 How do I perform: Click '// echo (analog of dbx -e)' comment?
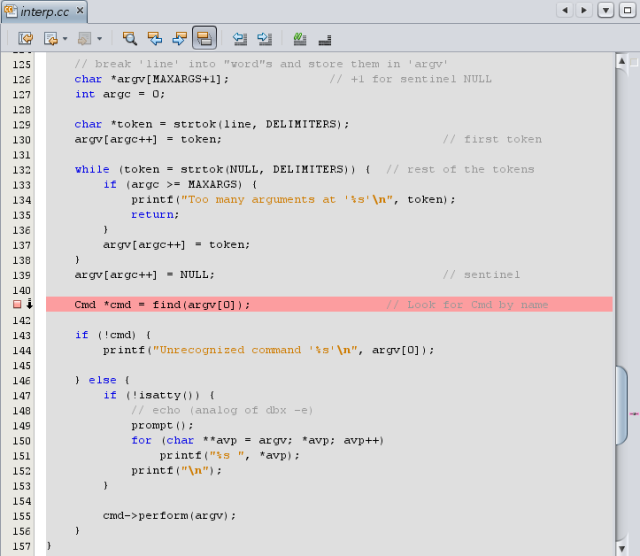tap(222, 410)
